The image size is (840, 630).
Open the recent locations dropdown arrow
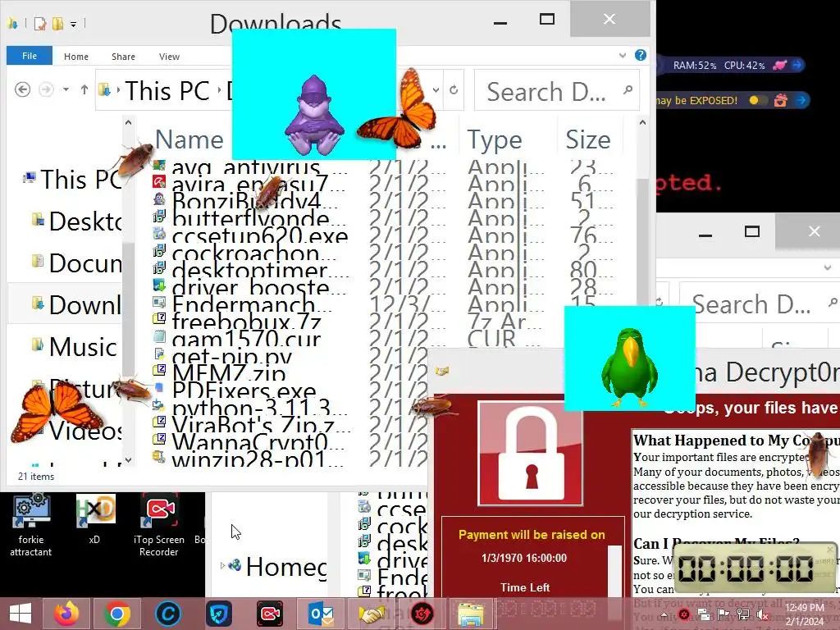coord(66,89)
